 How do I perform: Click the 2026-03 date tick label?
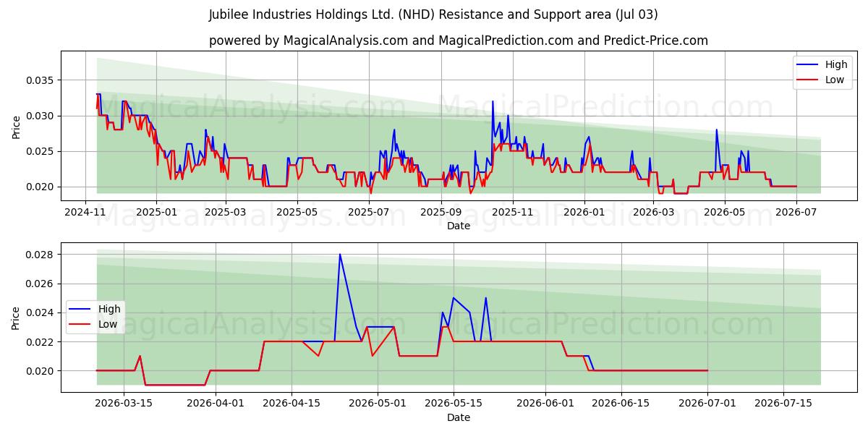pyautogui.click(x=653, y=212)
